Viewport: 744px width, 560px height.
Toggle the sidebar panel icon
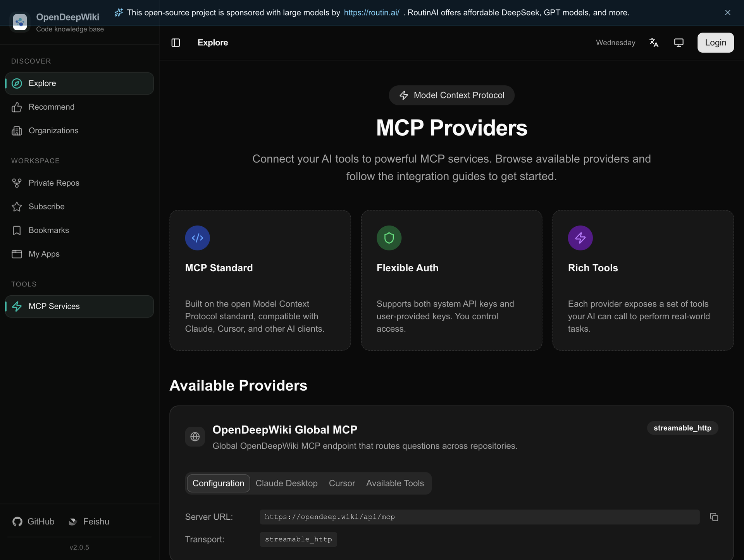(176, 43)
